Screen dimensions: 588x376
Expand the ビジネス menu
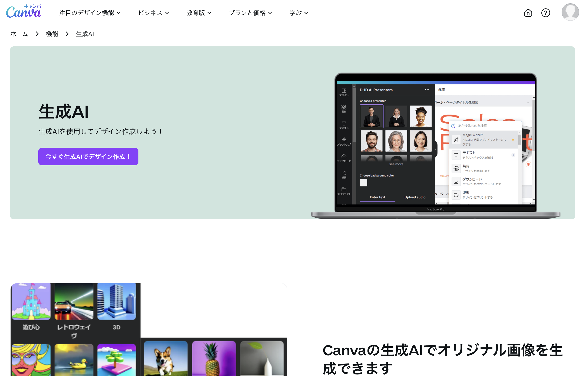tap(153, 13)
